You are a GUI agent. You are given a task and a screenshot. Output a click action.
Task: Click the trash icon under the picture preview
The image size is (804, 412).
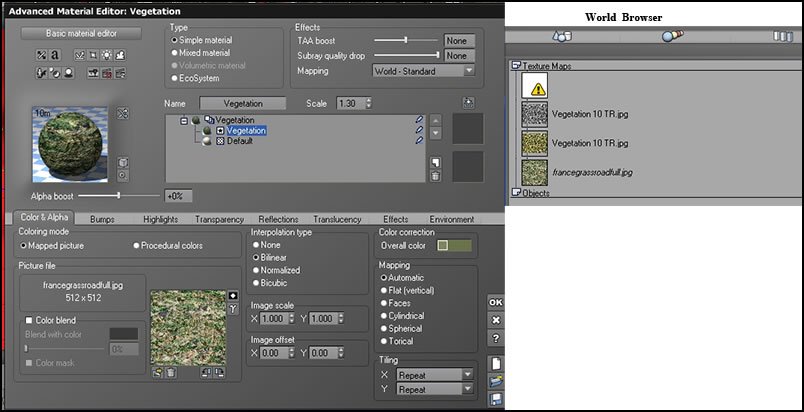171,373
